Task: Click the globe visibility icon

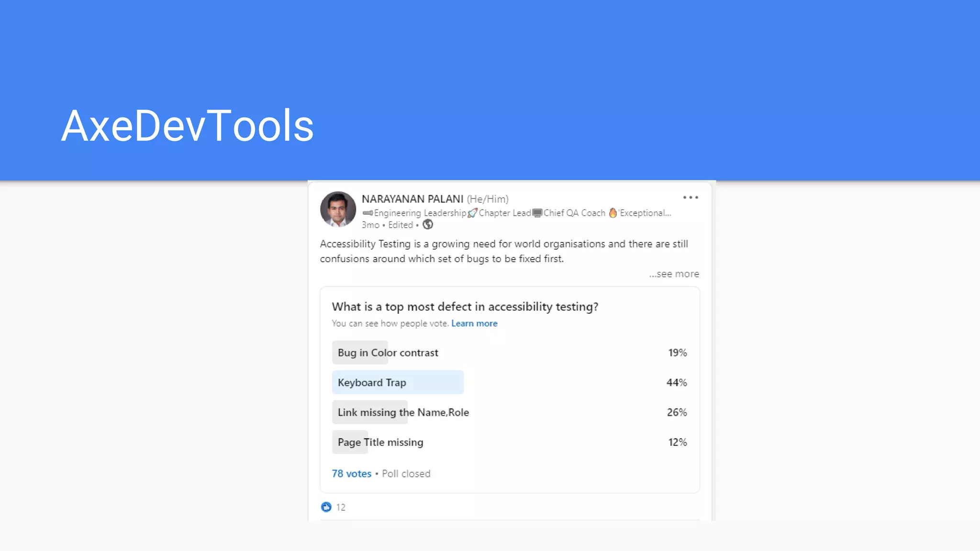Action: coord(428,224)
